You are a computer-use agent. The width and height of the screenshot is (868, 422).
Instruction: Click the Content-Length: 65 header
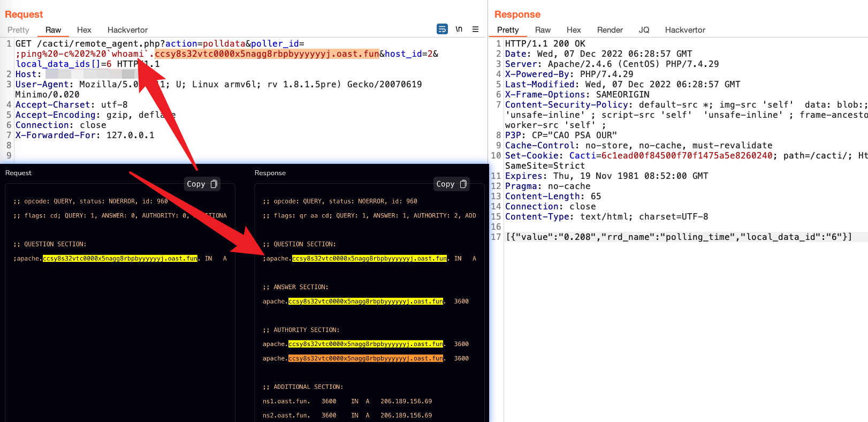pos(553,196)
